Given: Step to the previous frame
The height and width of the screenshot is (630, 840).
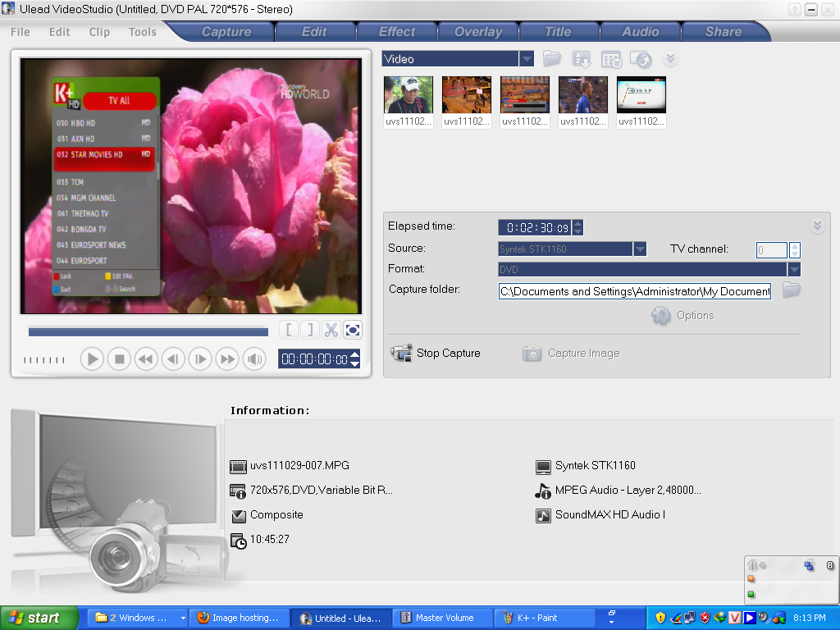Looking at the screenshot, I should pyautogui.click(x=173, y=359).
